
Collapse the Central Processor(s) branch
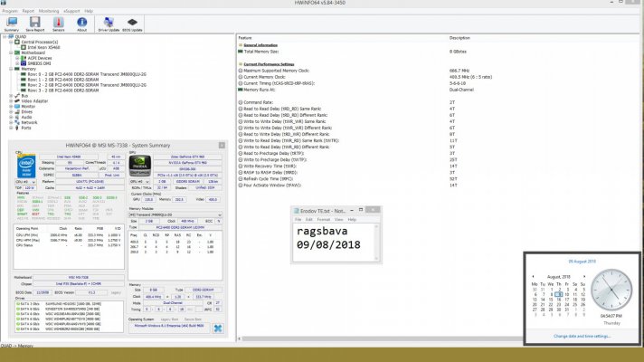pos(11,42)
